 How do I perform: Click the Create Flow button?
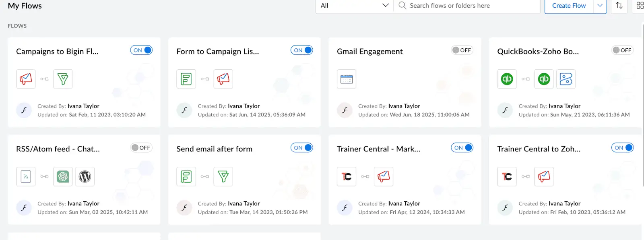coord(569,6)
